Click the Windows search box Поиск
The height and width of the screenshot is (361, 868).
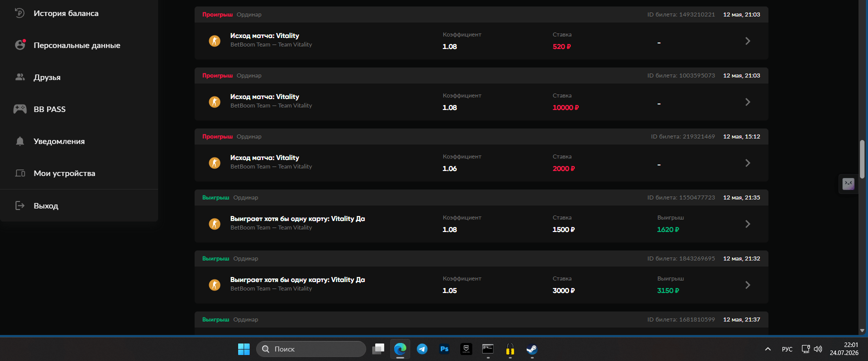point(311,349)
